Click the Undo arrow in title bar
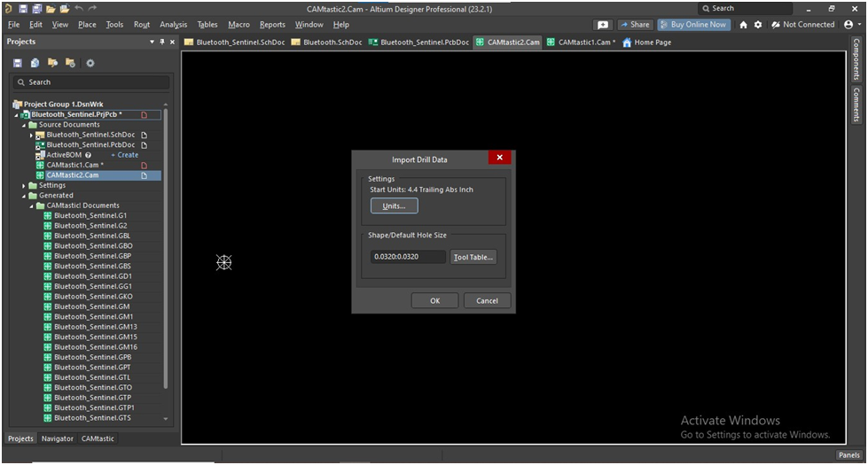Viewport: 868px width, 465px height. [x=80, y=8]
